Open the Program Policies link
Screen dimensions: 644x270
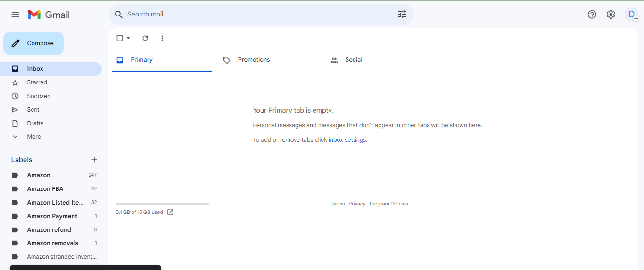pos(389,204)
